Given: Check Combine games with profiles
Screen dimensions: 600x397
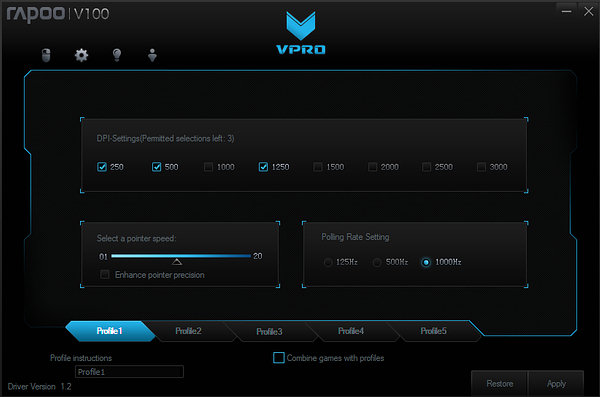Looking at the screenshot, I should coord(279,358).
